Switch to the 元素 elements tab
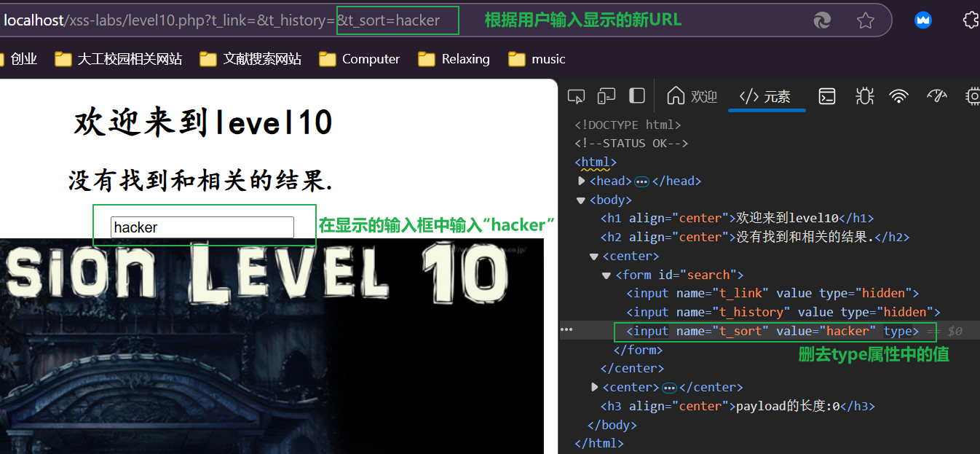Viewport: 980px width, 454px height. [x=765, y=96]
